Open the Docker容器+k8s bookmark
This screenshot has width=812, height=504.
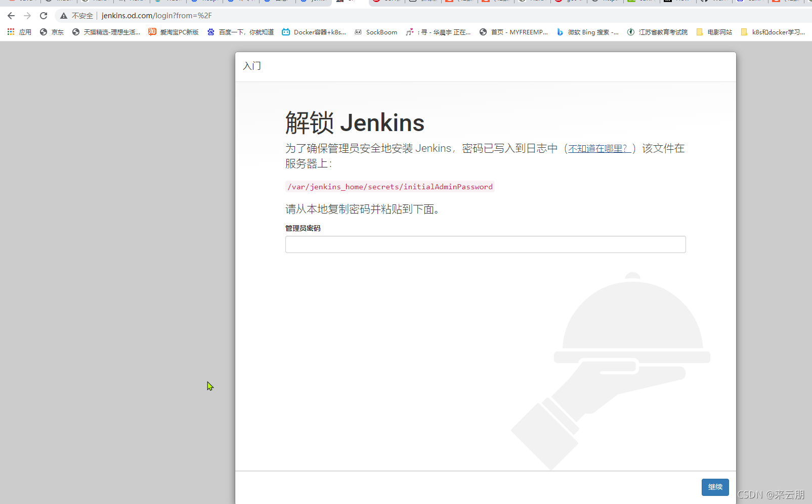(314, 32)
